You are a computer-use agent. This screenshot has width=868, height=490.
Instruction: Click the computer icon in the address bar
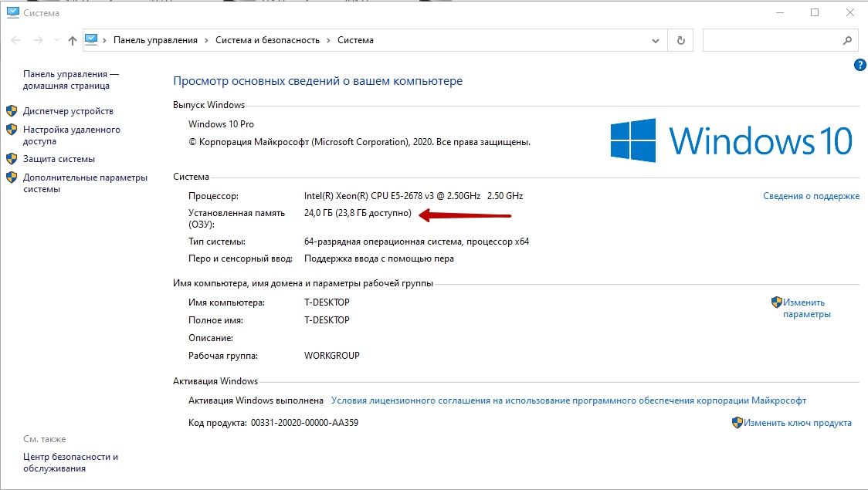tap(92, 40)
